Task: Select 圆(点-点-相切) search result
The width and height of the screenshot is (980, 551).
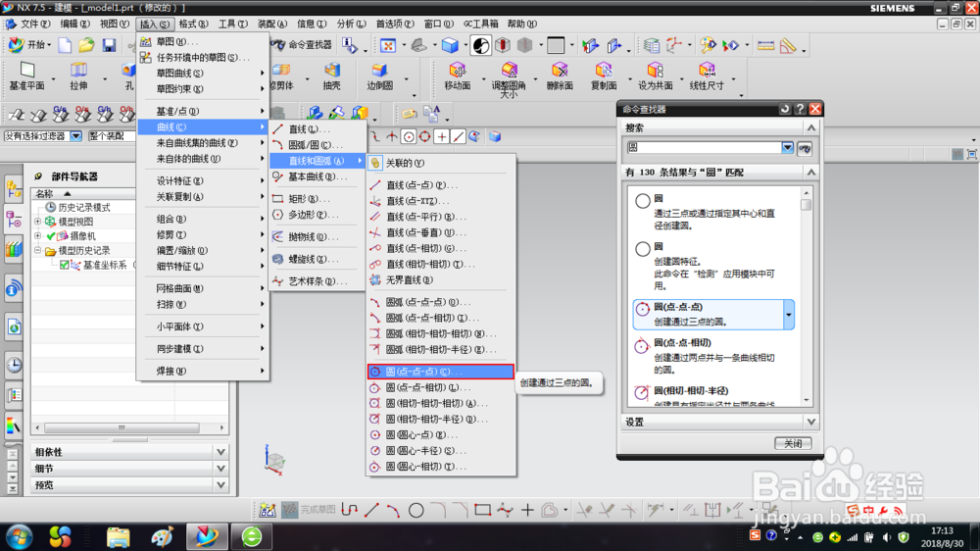Action: [x=712, y=355]
